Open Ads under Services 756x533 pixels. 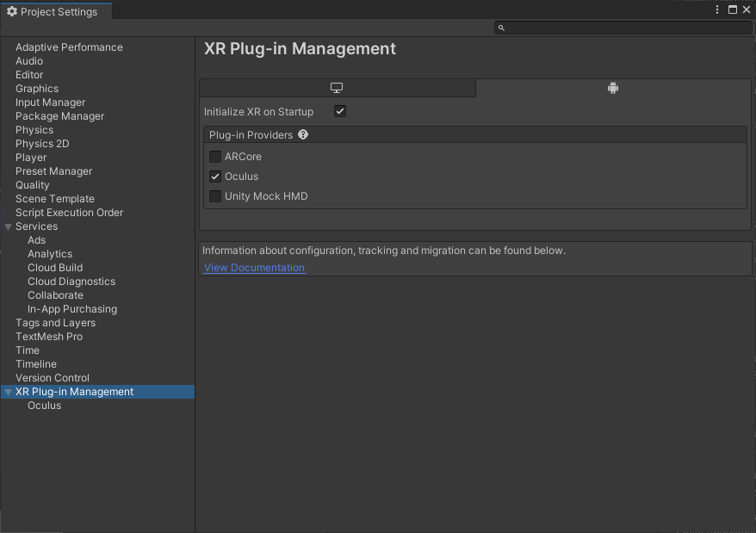click(x=37, y=240)
